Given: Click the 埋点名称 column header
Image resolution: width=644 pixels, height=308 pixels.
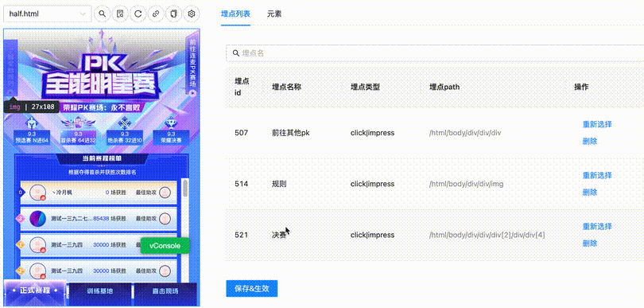Looking at the screenshot, I should coord(287,87).
